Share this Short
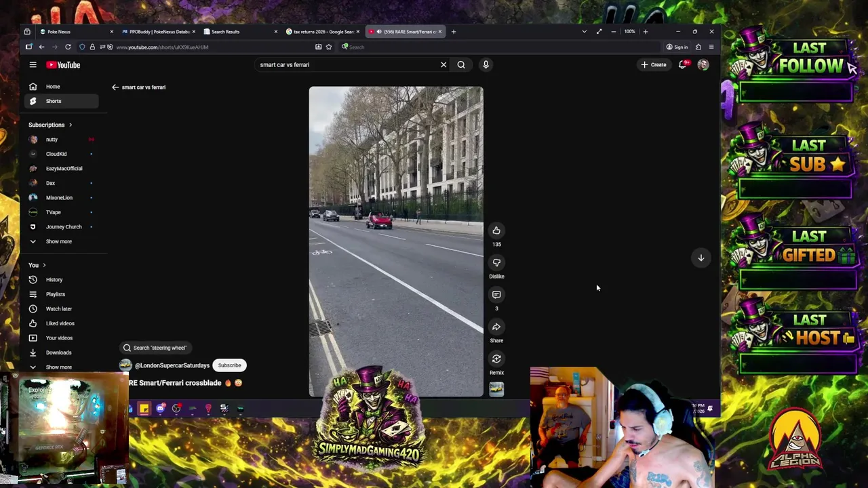The height and width of the screenshot is (488, 868). (496, 327)
